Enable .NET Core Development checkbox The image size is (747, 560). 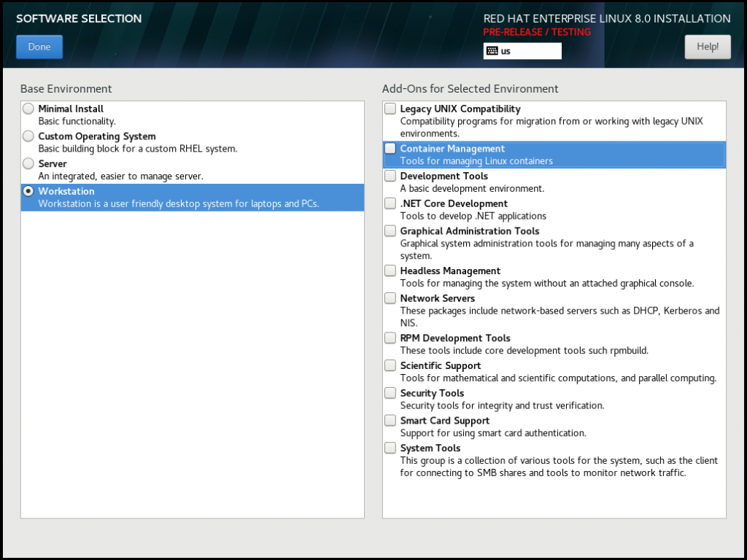(x=390, y=203)
